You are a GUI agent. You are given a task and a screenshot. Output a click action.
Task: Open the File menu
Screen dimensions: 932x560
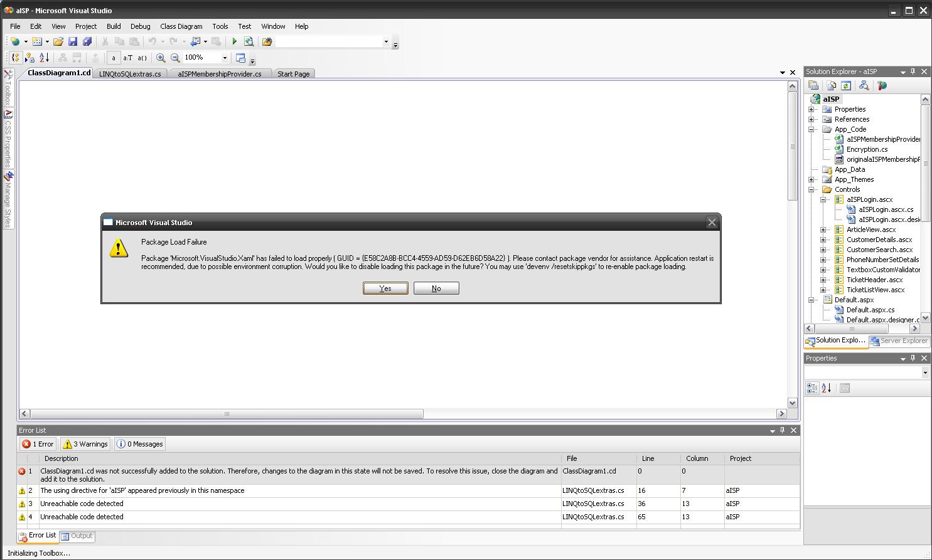(x=15, y=26)
